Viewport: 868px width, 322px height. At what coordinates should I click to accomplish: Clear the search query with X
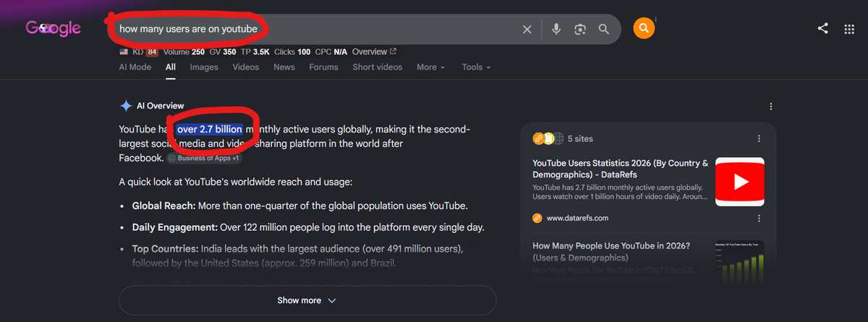[527, 29]
